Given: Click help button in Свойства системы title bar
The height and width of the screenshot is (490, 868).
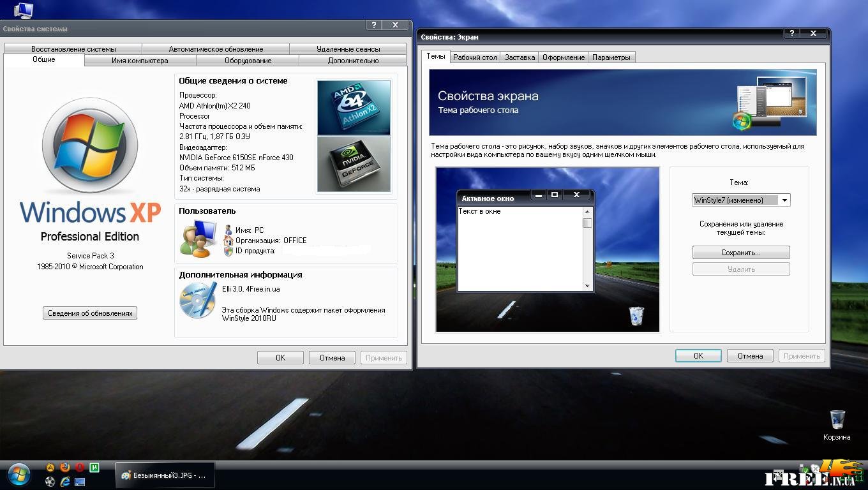Looking at the screenshot, I should pyautogui.click(x=375, y=25).
